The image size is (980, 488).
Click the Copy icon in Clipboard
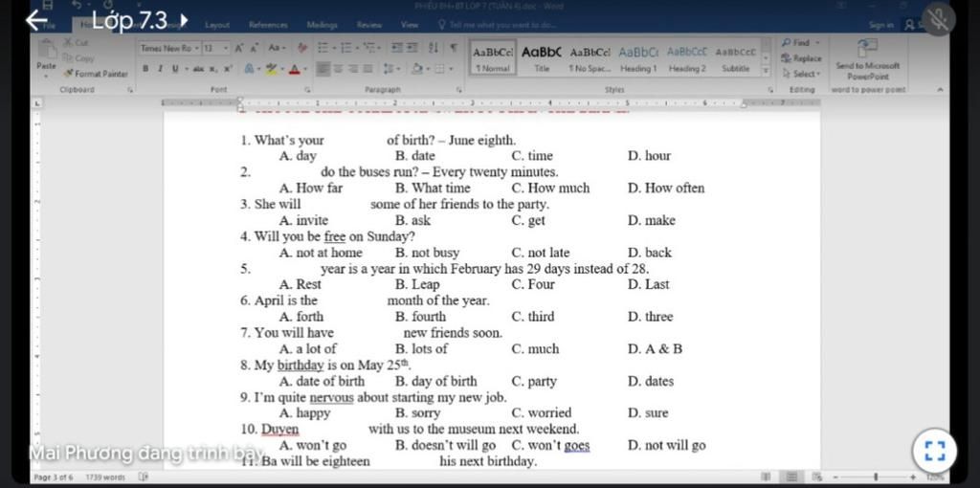click(68, 58)
